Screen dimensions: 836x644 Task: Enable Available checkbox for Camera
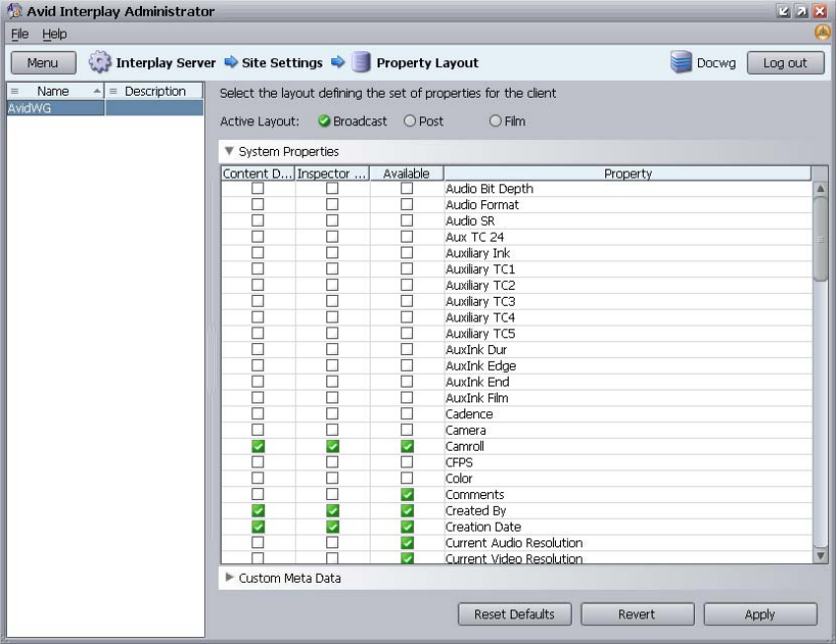tap(407, 430)
